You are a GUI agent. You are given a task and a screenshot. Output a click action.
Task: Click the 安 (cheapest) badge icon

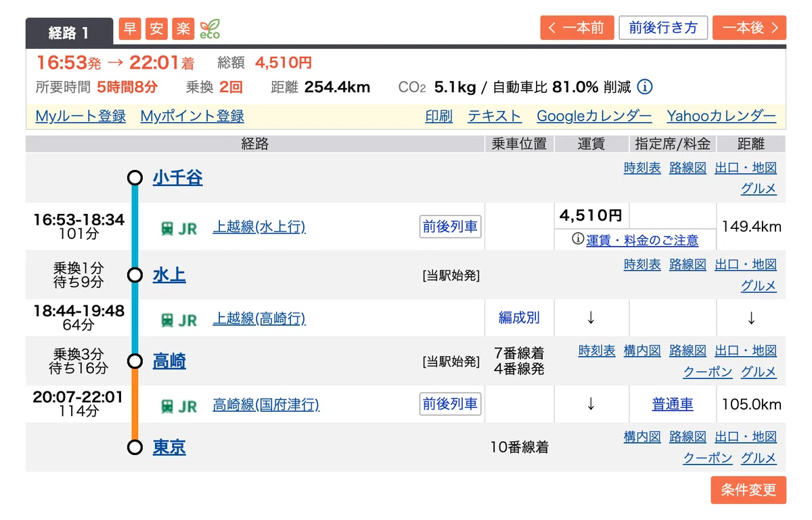click(x=156, y=28)
